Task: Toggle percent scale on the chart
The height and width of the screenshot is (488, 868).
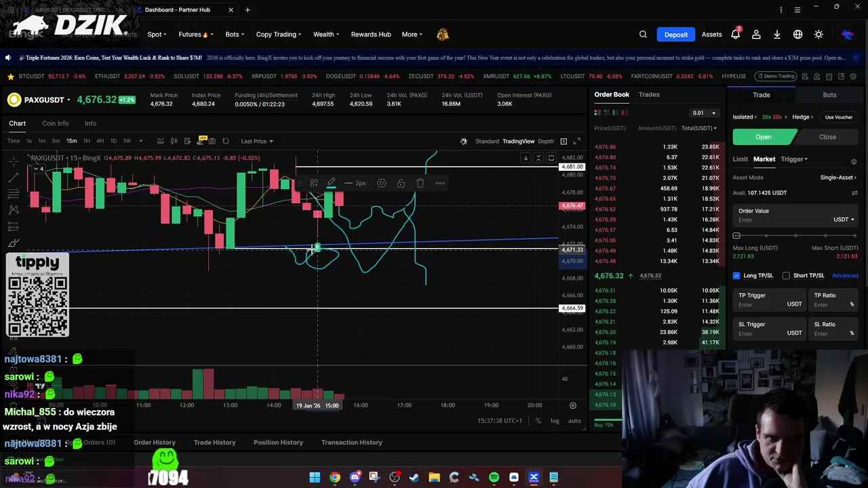Action: click(538, 421)
